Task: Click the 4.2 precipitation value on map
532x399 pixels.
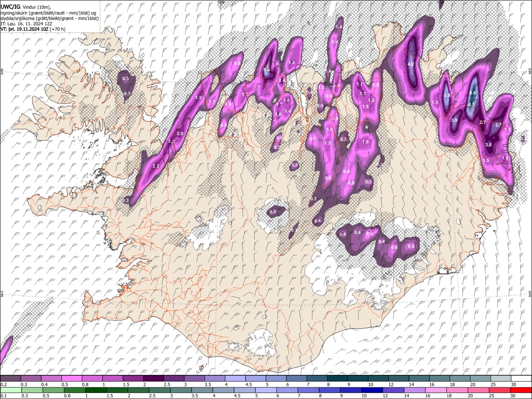Action: [x=411, y=64]
